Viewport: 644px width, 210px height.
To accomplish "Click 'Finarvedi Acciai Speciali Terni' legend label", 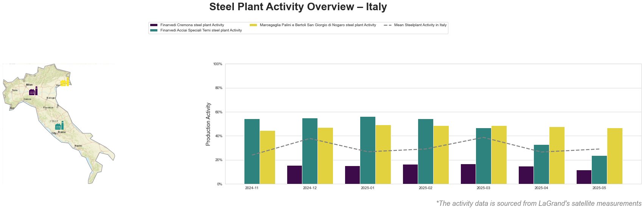I will [201, 30].
